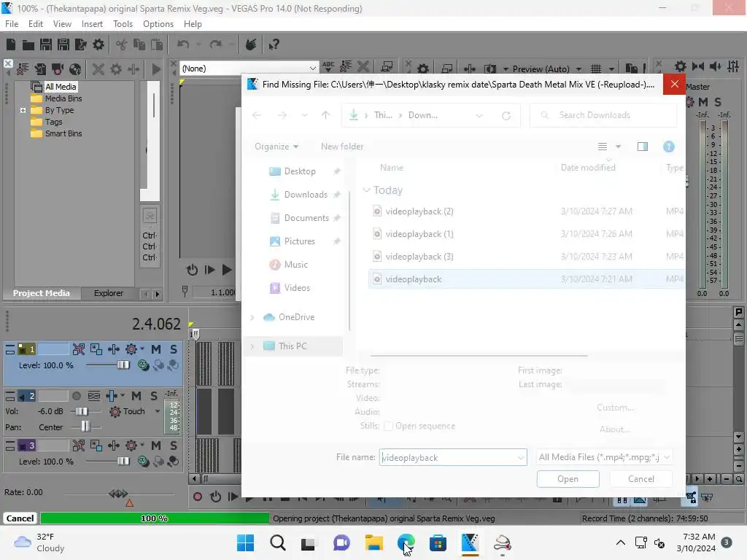Click Play button in the trimmer panel
The width and height of the screenshot is (747, 560).
pos(227,270)
